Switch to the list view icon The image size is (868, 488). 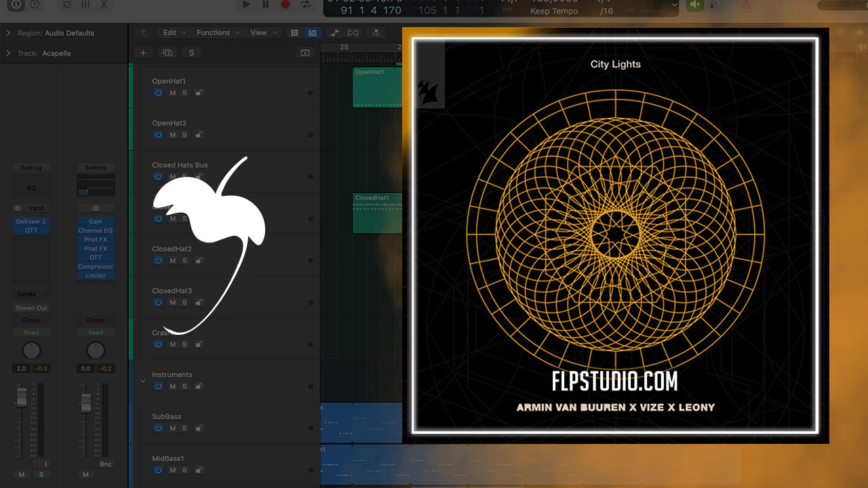pyautogui.click(x=312, y=33)
